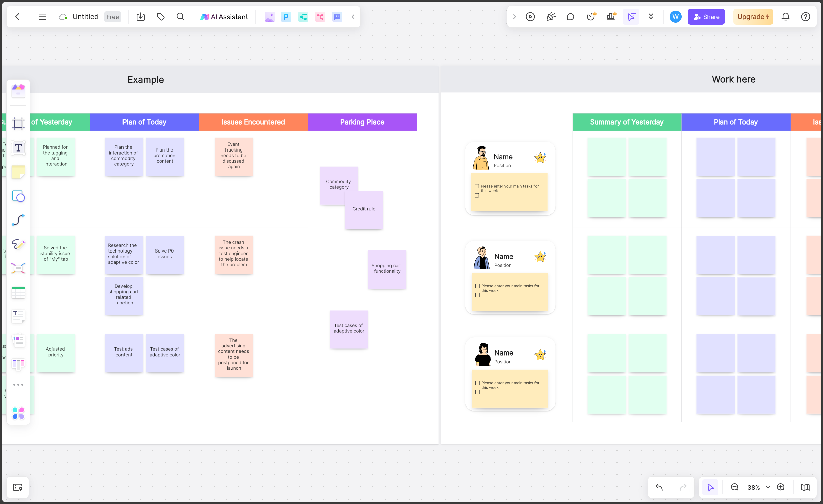Select the color swatches in bottom sidebar
This screenshot has height=504, width=823.
click(18, 411)
